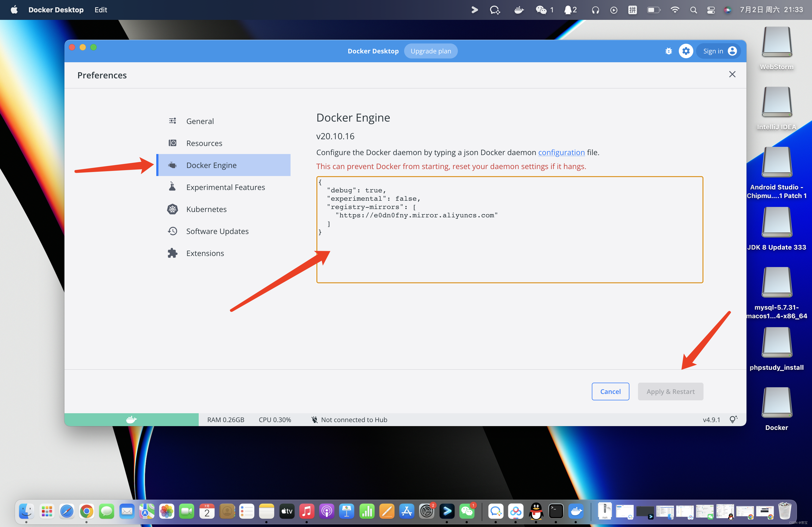This screenshot has height=527, width=812.
Task: Open the Docker Desktop menu bar item
Action: click(56, 10)
